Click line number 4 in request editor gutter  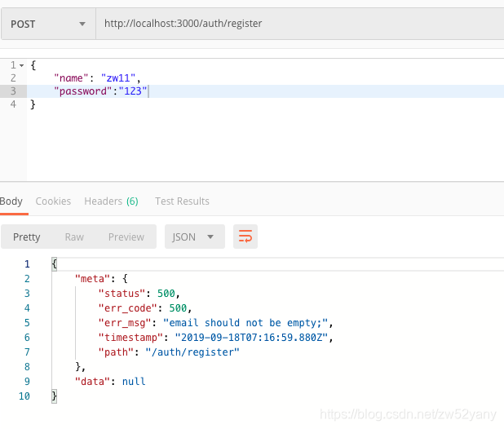click(13, 104)
